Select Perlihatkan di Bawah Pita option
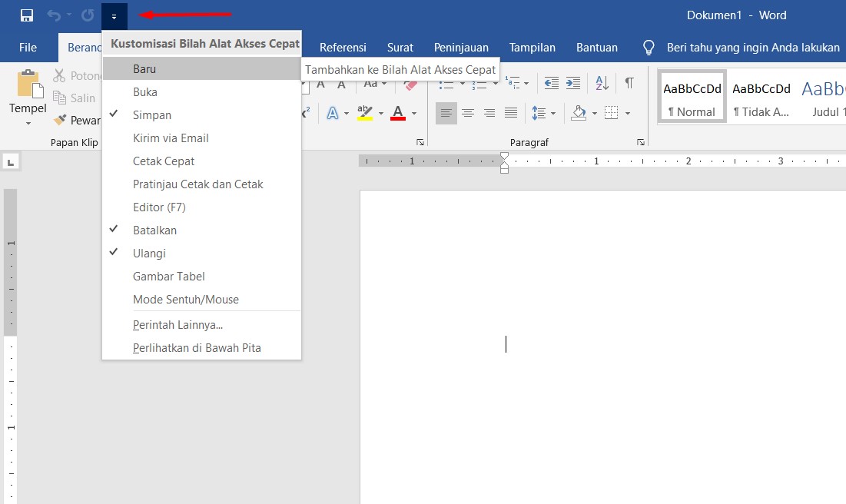 (195, 347)
